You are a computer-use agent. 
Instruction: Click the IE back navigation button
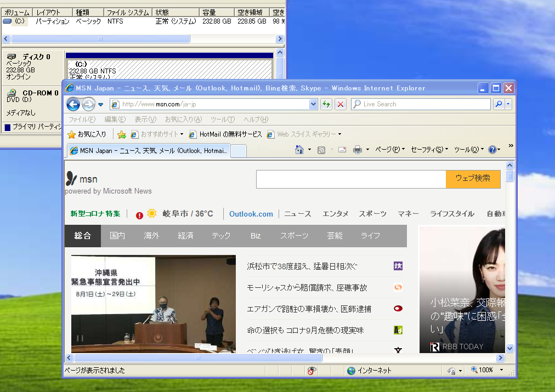[x=73, y=104]
